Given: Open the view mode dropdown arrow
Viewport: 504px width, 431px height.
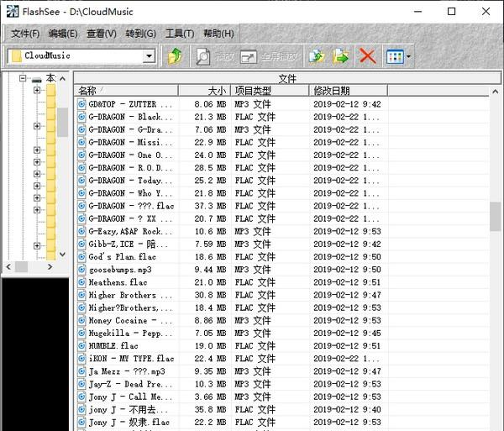Looking at the screenshot, I should [x=408, y=56].
